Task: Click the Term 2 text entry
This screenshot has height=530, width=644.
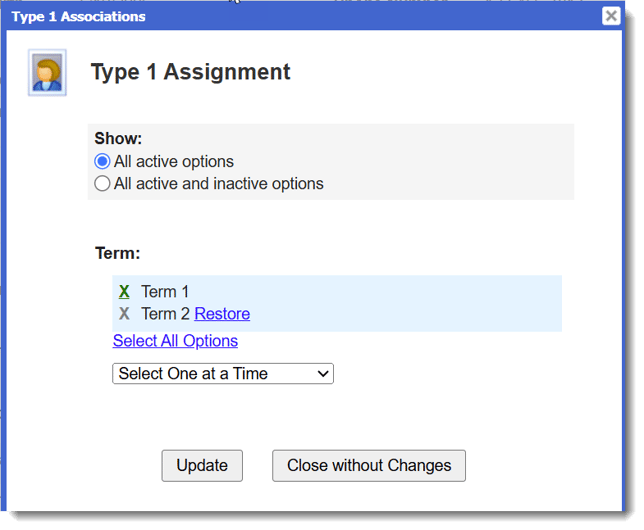Action: (x=165, y=314)
